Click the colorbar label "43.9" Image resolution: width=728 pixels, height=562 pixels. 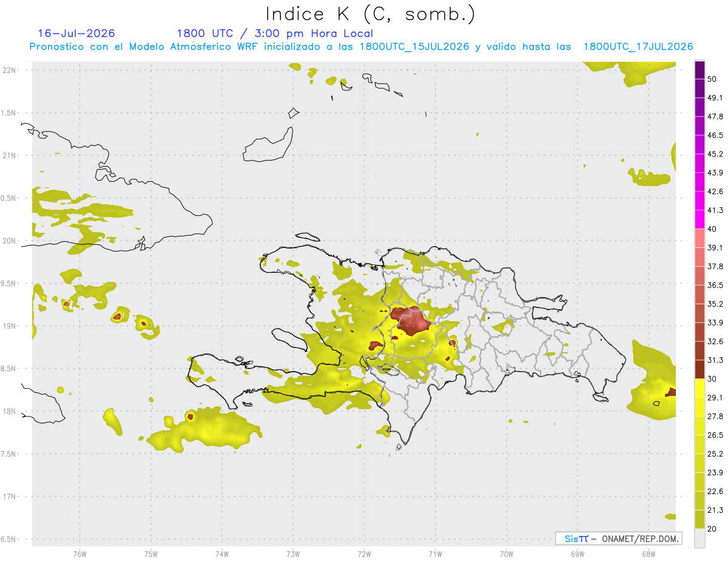click(715, 173)
